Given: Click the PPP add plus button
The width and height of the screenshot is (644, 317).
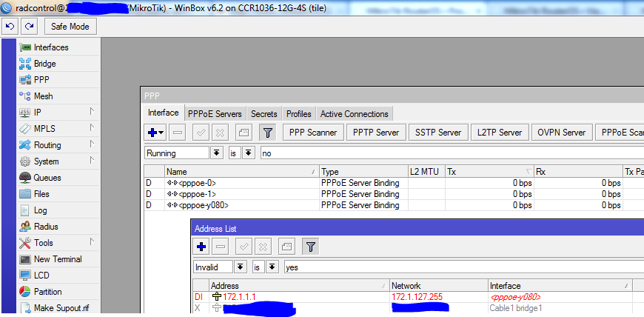Looking at the screenshot, I should coord(155,133).
